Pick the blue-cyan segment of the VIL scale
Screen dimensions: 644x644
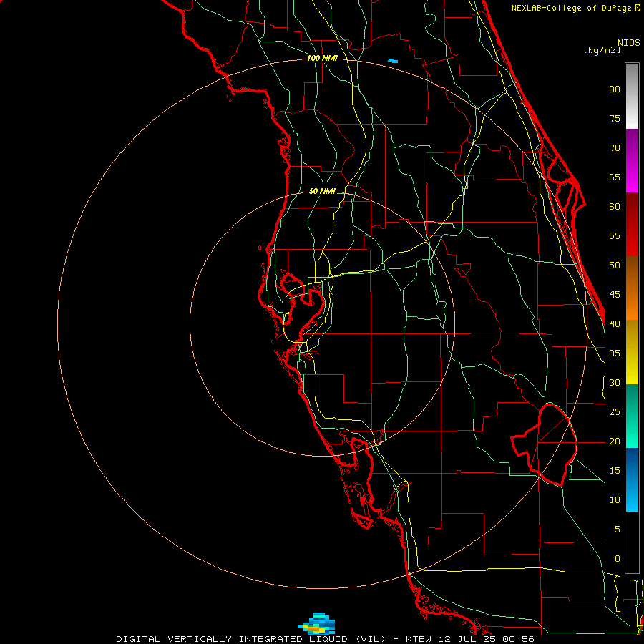coord(632,479)
